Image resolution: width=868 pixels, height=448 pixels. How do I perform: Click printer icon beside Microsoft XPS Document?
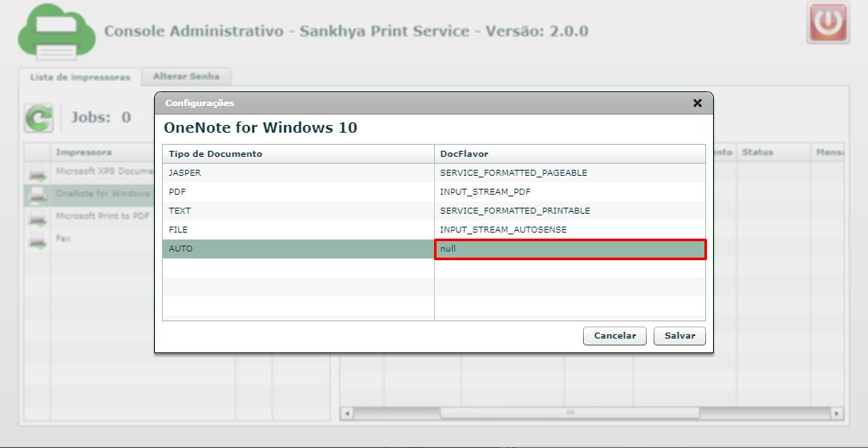coord(38,173)
